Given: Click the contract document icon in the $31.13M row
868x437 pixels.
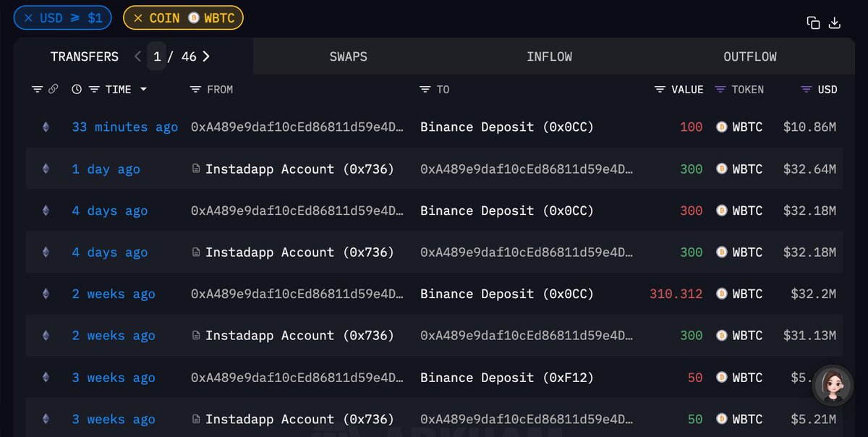Looking at the screenshot, I should click(196, 336).
